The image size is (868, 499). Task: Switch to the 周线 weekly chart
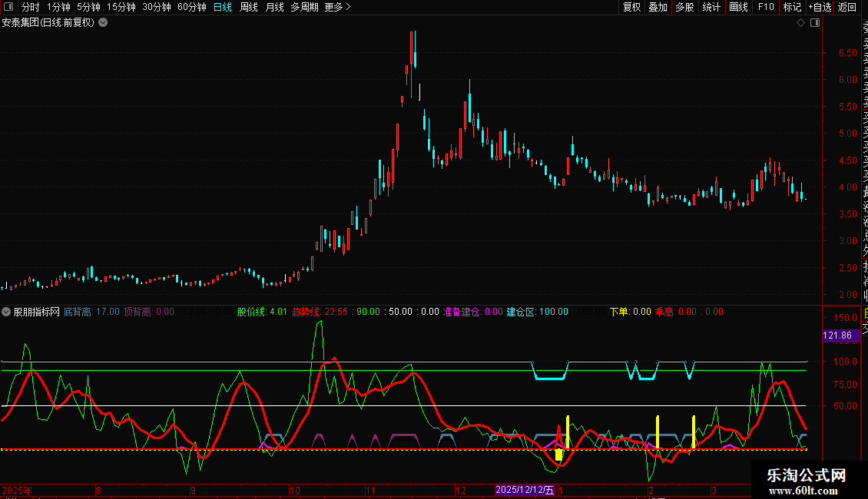click(x=248, y=7)
